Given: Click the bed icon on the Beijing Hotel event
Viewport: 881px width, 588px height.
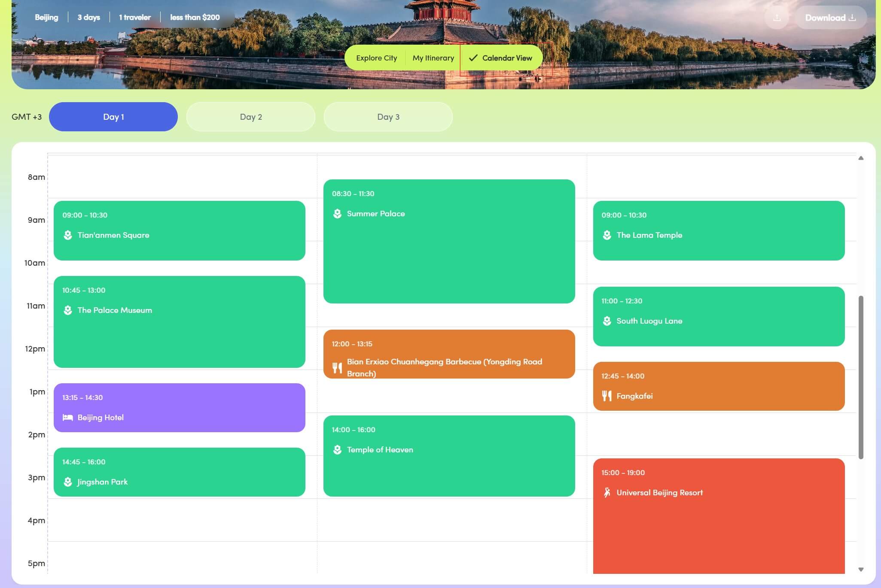Looking at the screenshot, I should 67,417.
